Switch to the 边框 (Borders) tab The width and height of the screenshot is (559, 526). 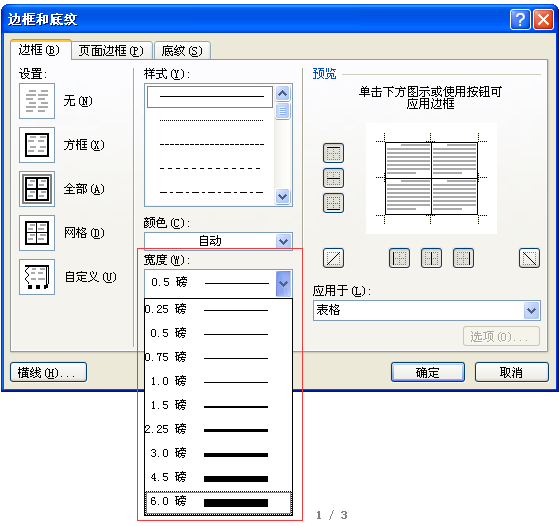pos(40,50)
